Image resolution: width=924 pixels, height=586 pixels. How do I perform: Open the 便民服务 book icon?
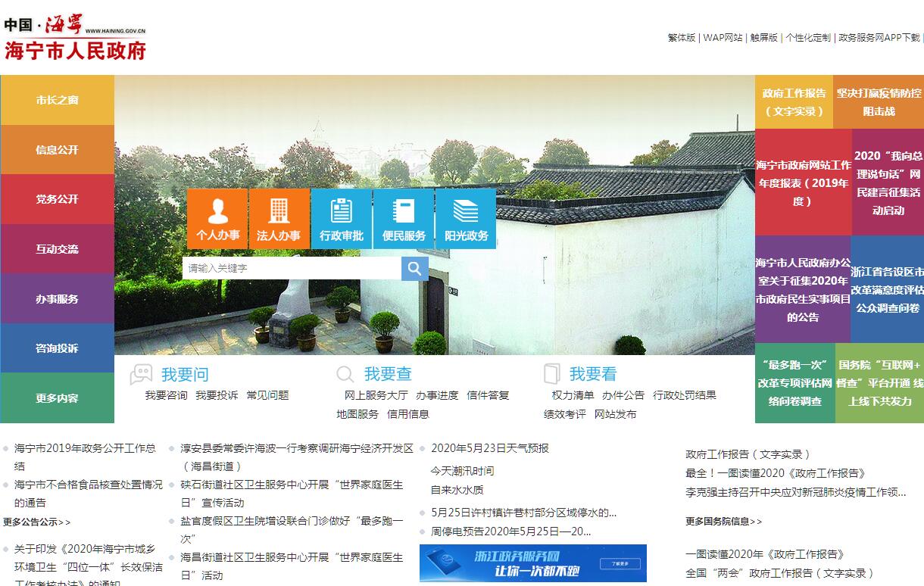404,210
